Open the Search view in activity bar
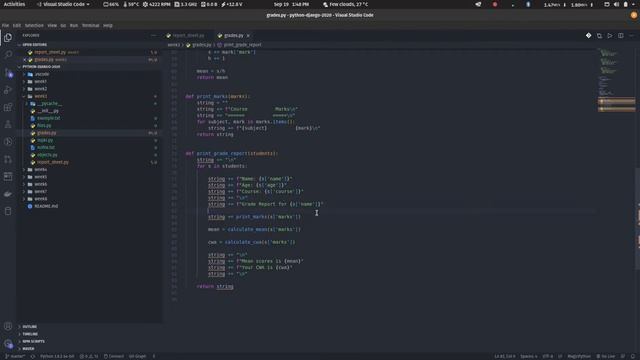 pos(8,55)
